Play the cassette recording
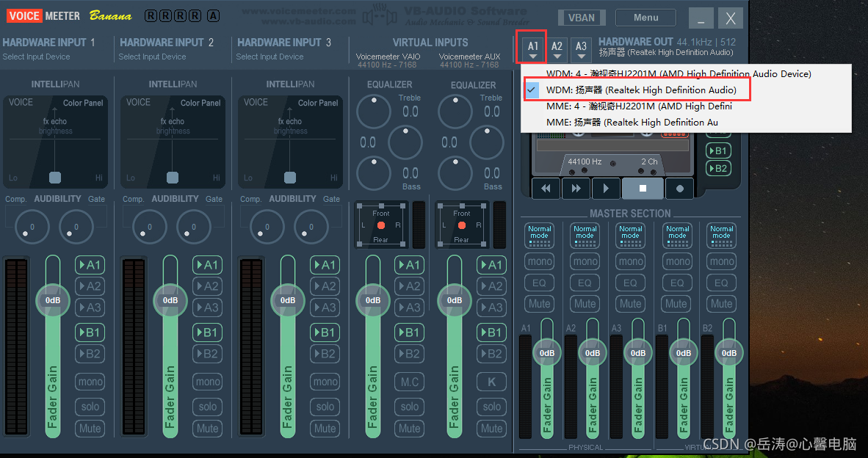Screen dimensions: 868x458 click(606, 188)
